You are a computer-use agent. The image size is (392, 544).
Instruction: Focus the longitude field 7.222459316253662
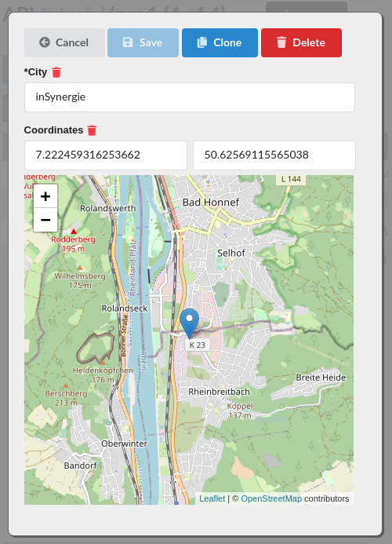point(106,155)
